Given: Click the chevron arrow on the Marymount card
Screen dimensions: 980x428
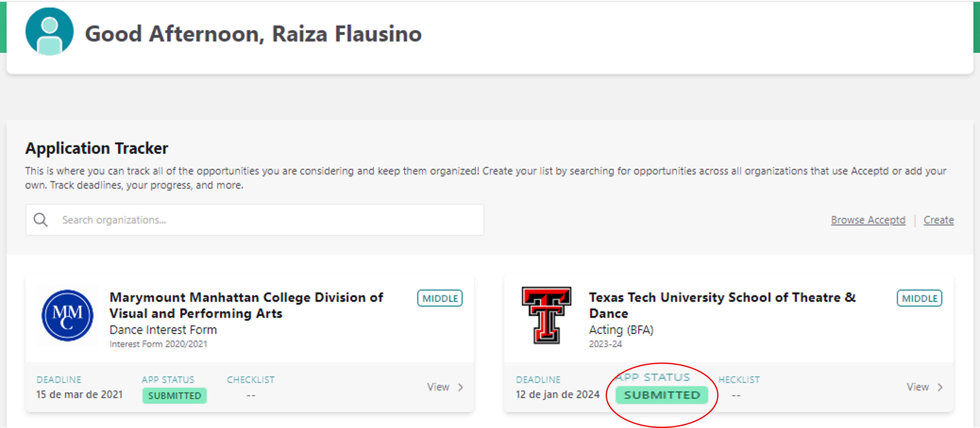Looking at the screenshot, I should pos(461,387).
